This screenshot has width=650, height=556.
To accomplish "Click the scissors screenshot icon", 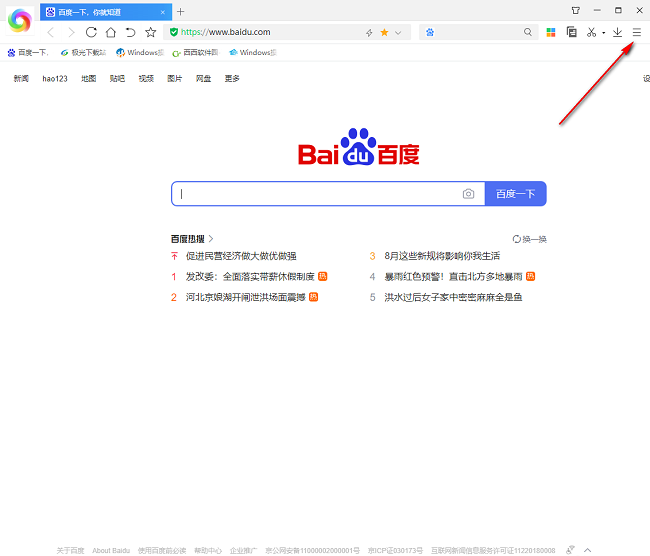I will coord(592,32).
